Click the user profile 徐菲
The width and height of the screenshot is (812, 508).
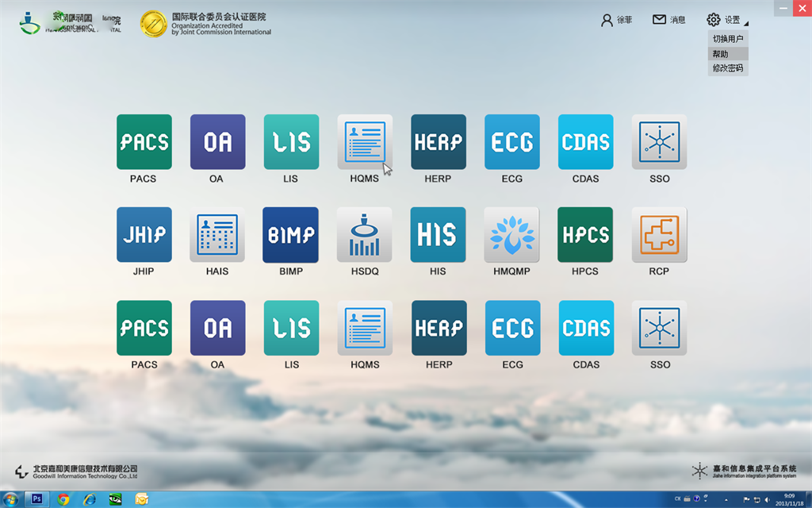coord(617,20)
